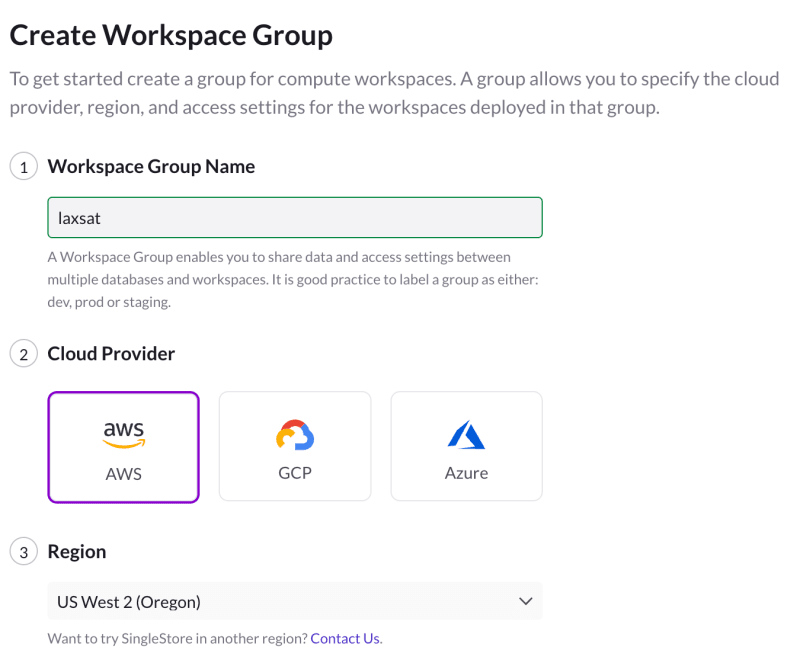Click the Workspace Group Name input field
Screen dimensions: 800x666
pos(295,217)
